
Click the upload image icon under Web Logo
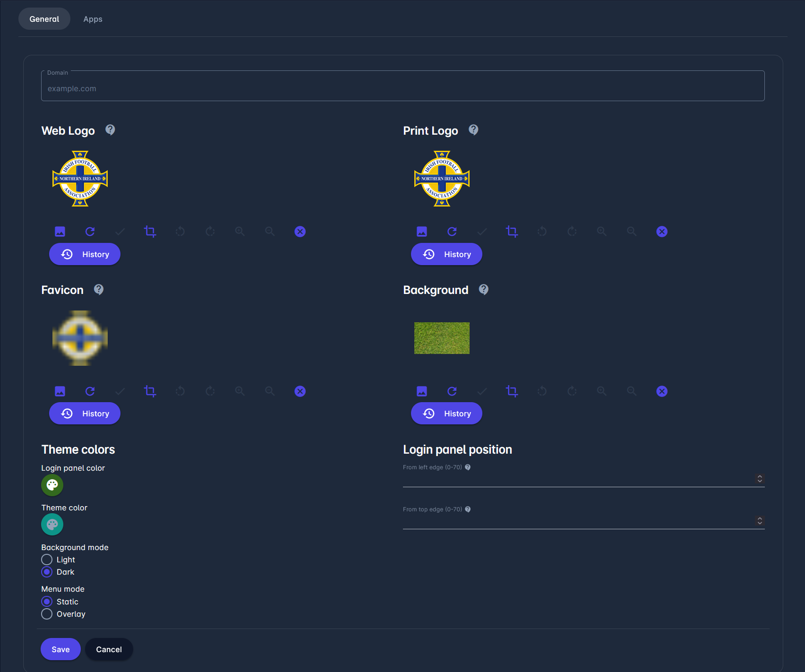tap(60, 232)
